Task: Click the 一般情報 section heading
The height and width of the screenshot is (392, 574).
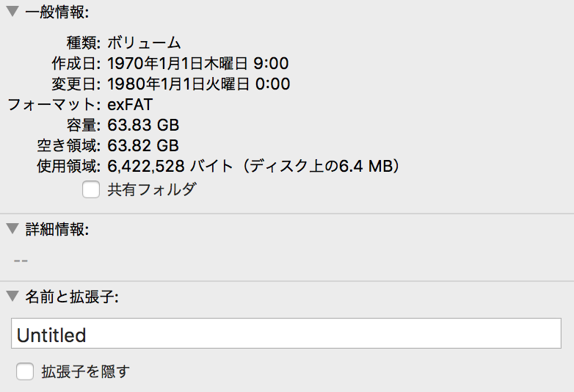Action: (57, 12)
